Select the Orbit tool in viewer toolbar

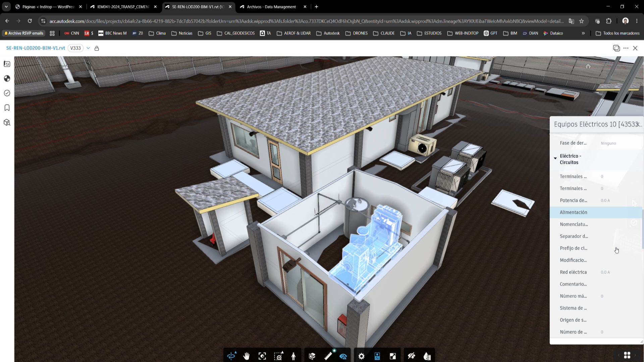pyautogui.click(x=231, y=356)
